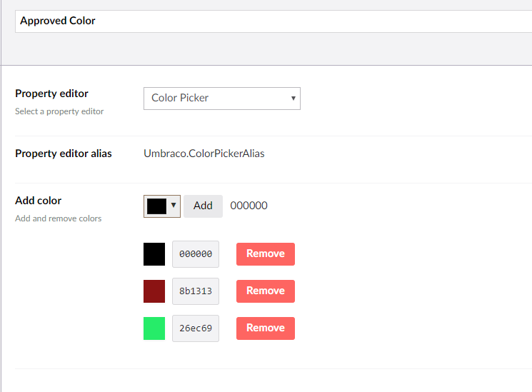The height and width of the screenshot is (392, 532).
Task: Click the Add color button
Action: (203, 206)
